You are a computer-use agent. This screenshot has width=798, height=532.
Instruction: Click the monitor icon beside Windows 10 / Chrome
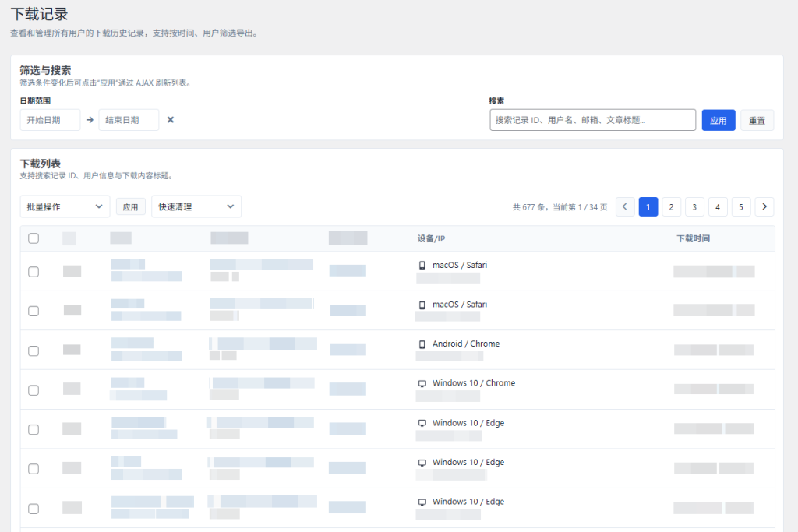[422, 382]
